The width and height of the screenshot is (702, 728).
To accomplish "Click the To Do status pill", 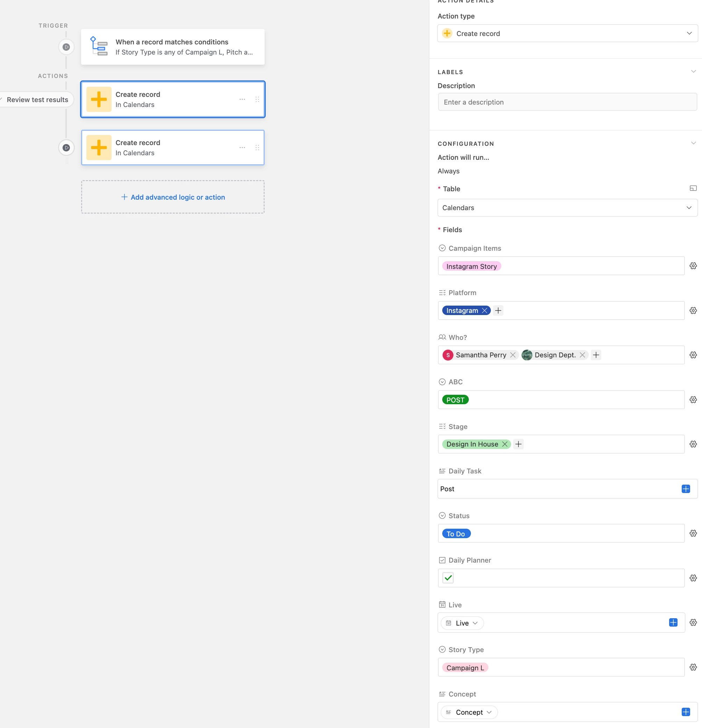I will 456,534.
